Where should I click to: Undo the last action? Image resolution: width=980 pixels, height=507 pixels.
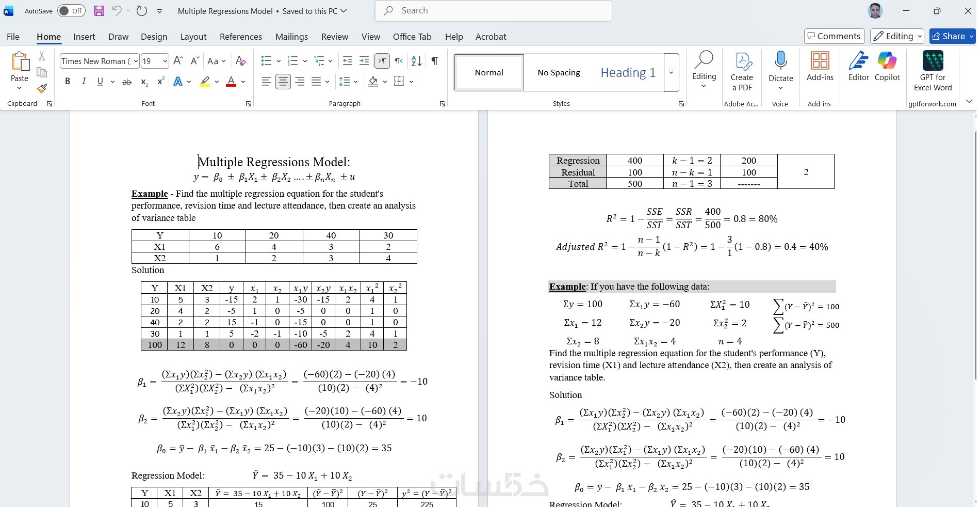(x=117, y=11)
